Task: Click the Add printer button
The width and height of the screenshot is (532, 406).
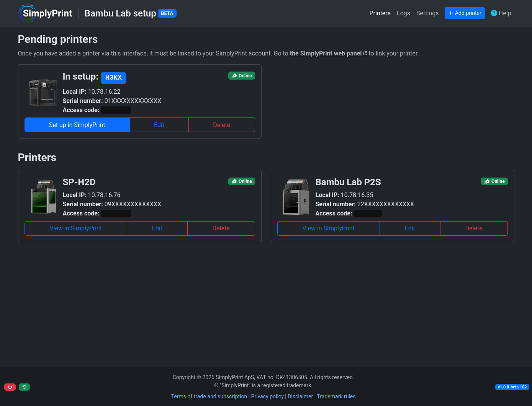Action: (x=465, y=13)
